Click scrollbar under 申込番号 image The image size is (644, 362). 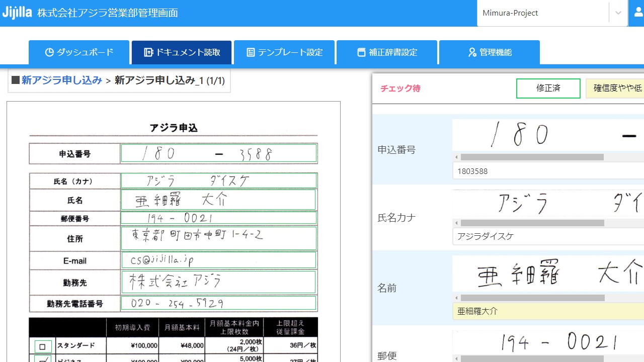[532, 157]
